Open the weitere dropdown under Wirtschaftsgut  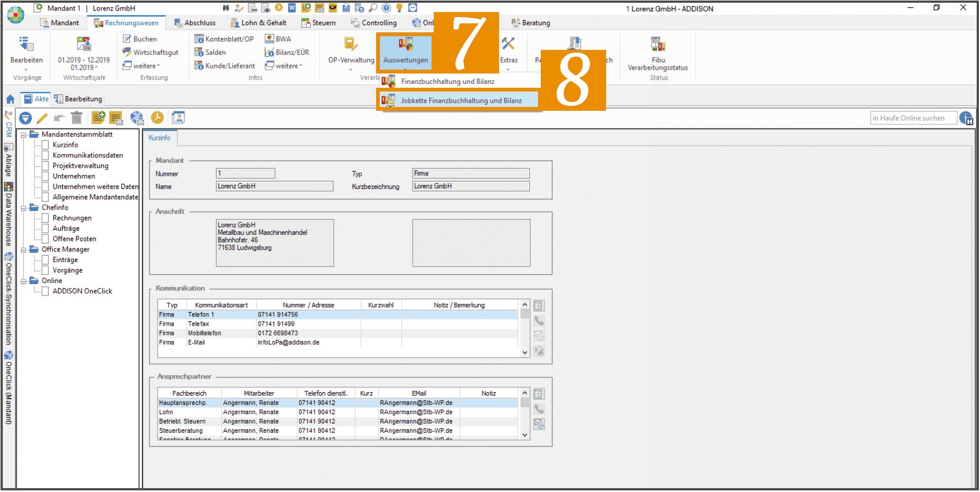pos(142,66)
